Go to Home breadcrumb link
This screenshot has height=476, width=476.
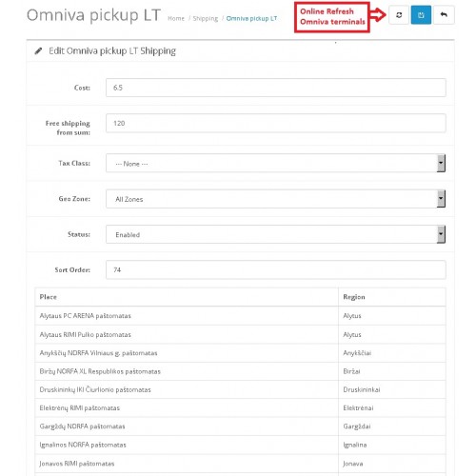(176, 18)
